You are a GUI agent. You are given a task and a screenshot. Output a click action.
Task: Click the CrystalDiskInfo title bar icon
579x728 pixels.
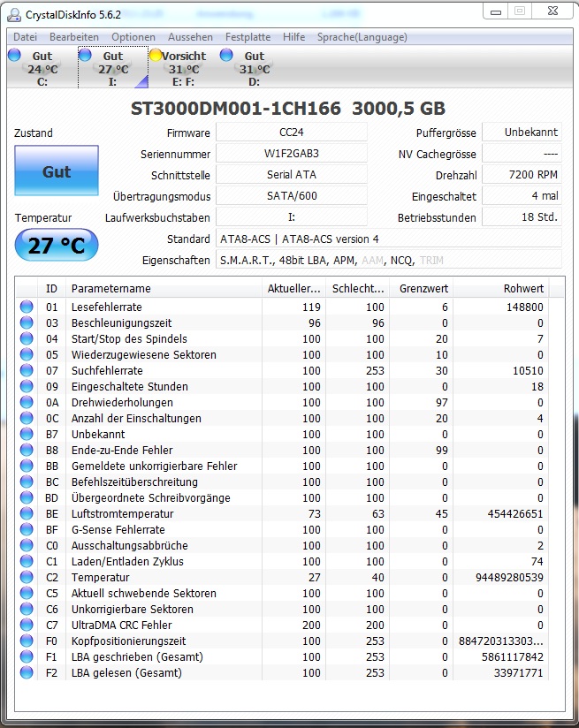14,15
